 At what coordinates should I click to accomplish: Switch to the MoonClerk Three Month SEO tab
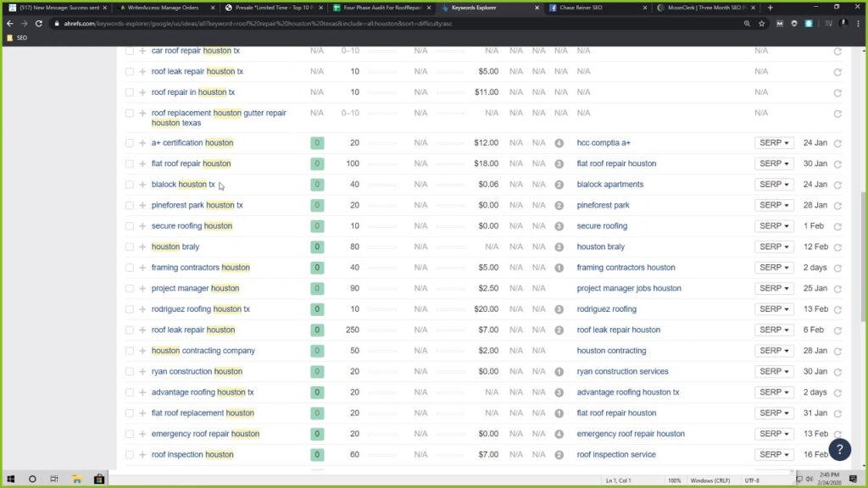tap(706, 8)
